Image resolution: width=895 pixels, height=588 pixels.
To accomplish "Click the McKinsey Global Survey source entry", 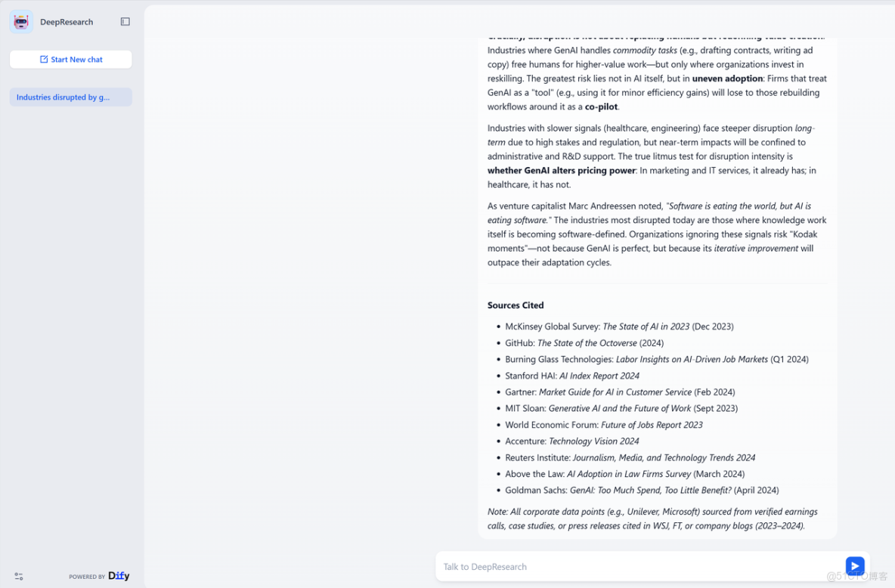I will (x=619, y=326).
